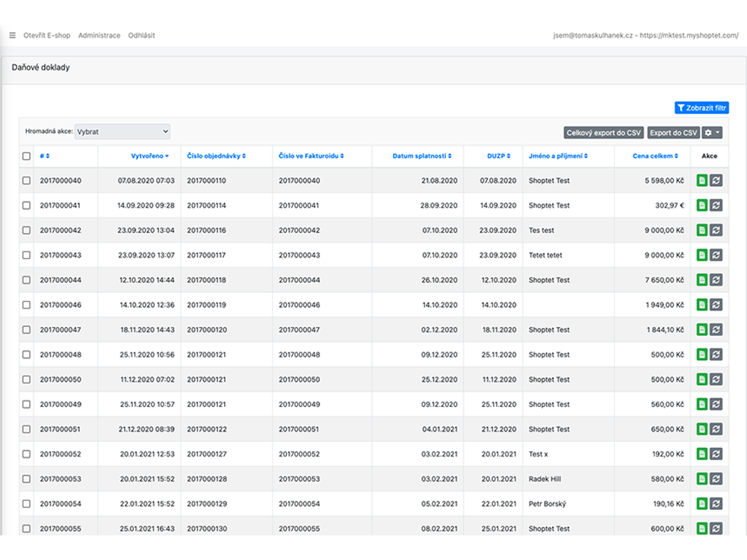Select the checkbox for invoice 2017000048

pos(26,354)
